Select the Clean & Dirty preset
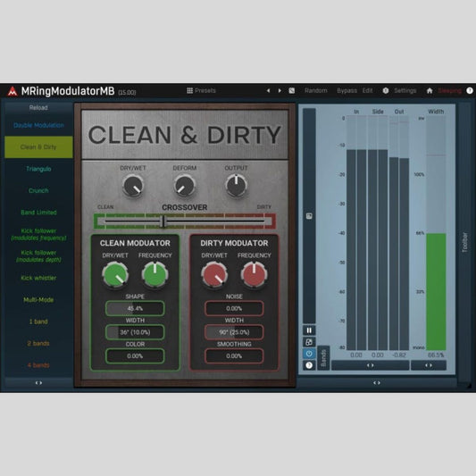Image resolution: width=476 pixels, height=476 pixels. 38,147
